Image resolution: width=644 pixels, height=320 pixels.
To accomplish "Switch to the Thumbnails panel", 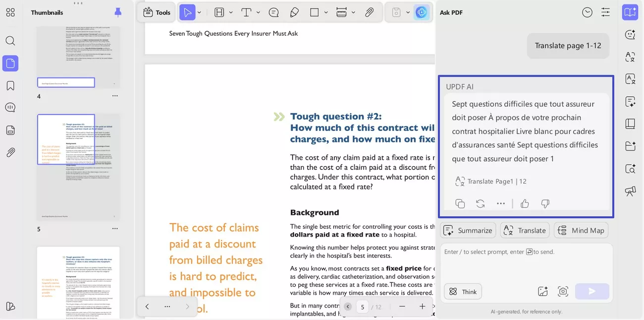I will coord(10,63).
